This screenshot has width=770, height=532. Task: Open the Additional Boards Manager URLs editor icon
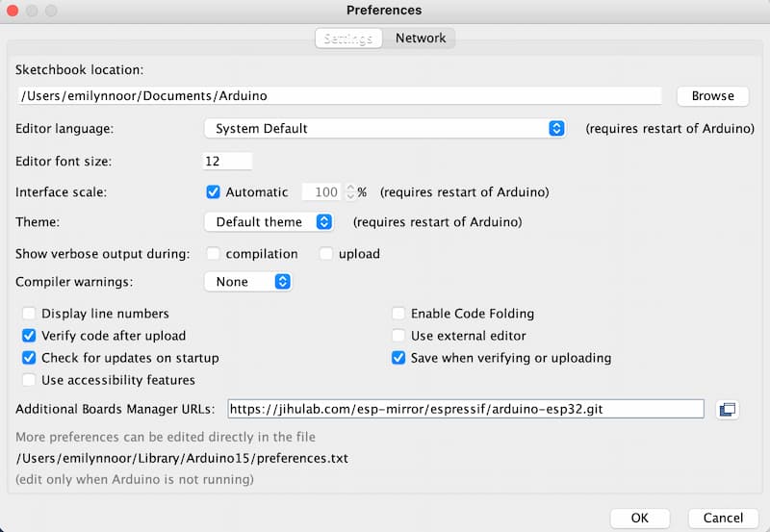pyautogui.click(x=727, y=409)
